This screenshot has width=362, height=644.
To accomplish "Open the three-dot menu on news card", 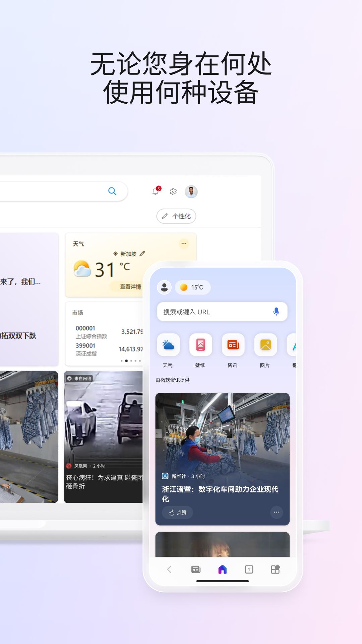I will (x=277, y=512).
